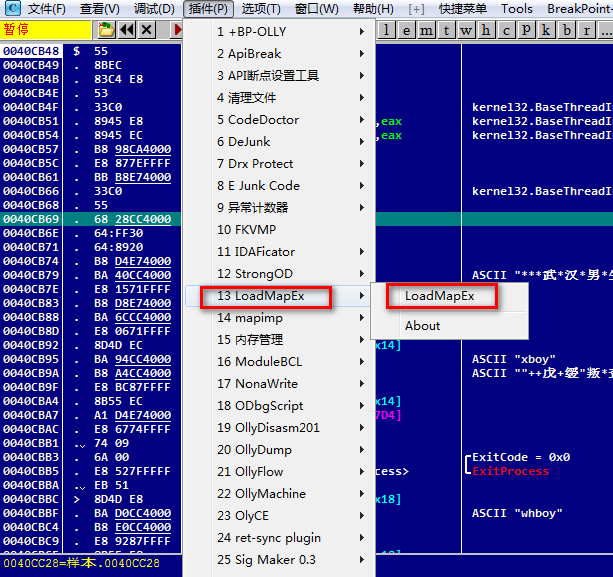
Task: Show the memory map 'm' button
Action: 425,30
